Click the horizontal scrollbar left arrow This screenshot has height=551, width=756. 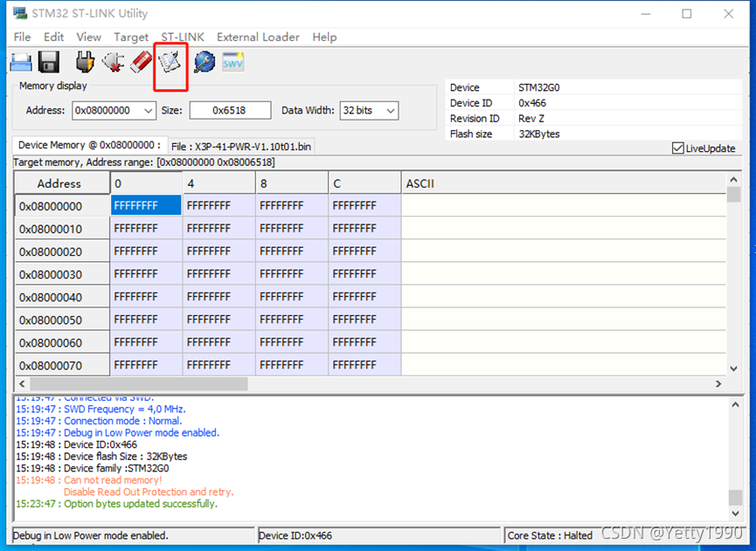[22, 384]
